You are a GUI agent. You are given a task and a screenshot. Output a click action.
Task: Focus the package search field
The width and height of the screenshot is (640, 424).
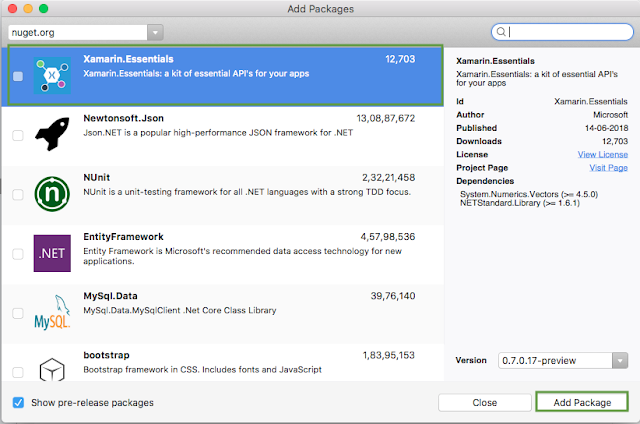tap(565, 32)
